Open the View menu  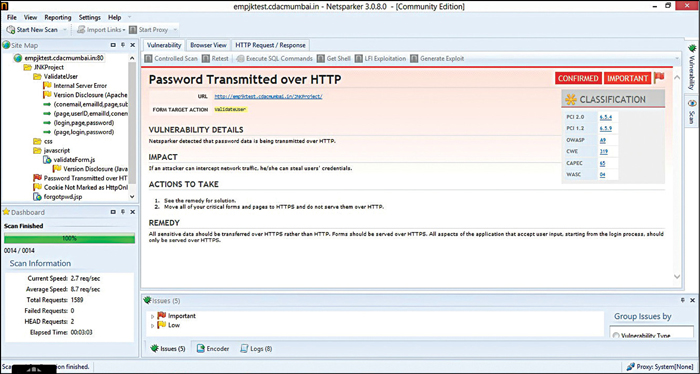(30, 17)
